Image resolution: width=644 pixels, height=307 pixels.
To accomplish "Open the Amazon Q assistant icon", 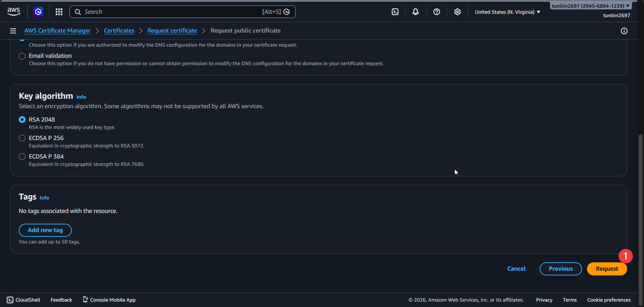I will tap(38, 12).
